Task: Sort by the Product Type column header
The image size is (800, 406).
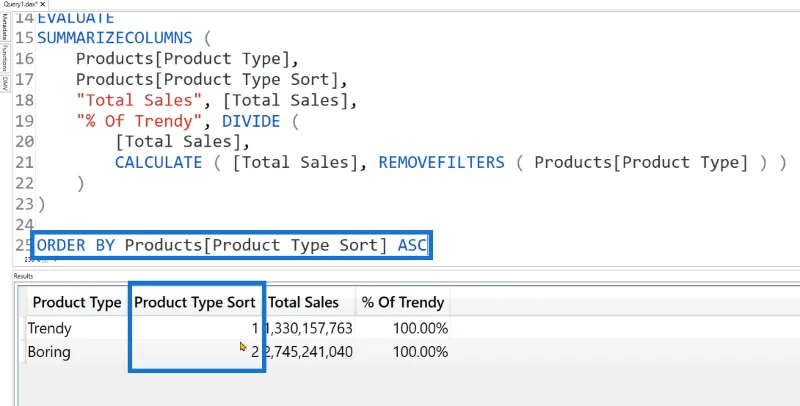Action: 77,302
